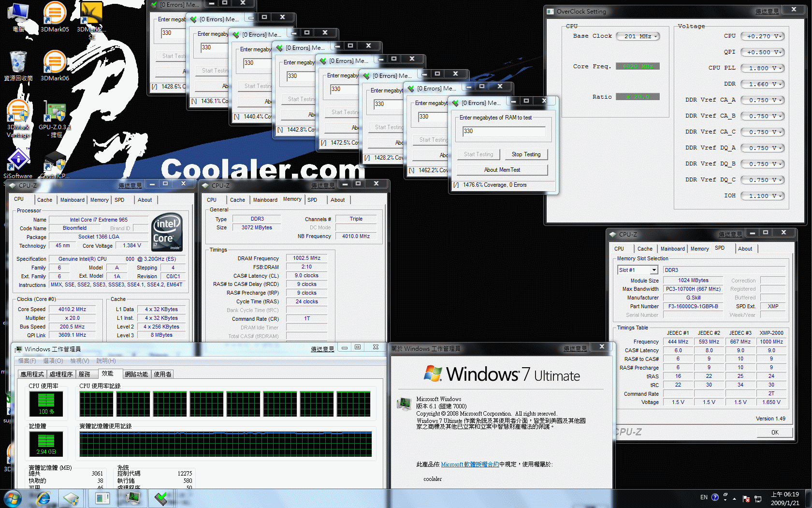Click the RAM megabytes field in frontmost MemTest
Screen dimensions: 812x508
504,132
